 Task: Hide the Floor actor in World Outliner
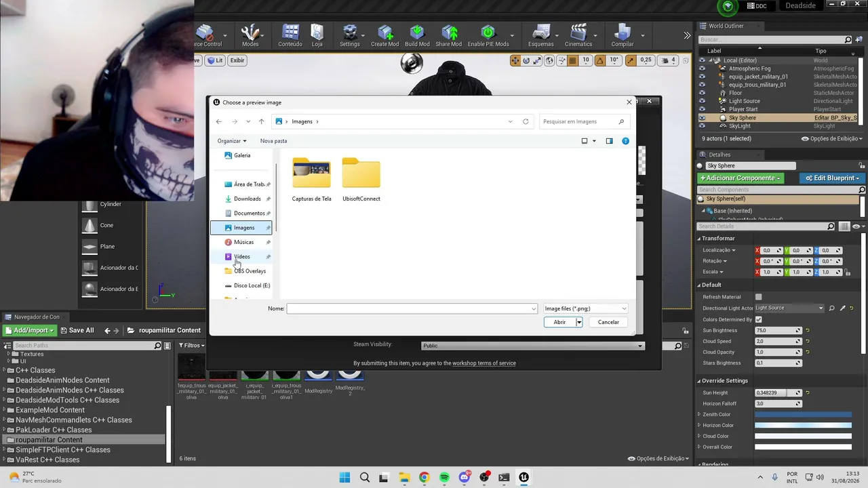pyautogui.click(x=702, y=93)
